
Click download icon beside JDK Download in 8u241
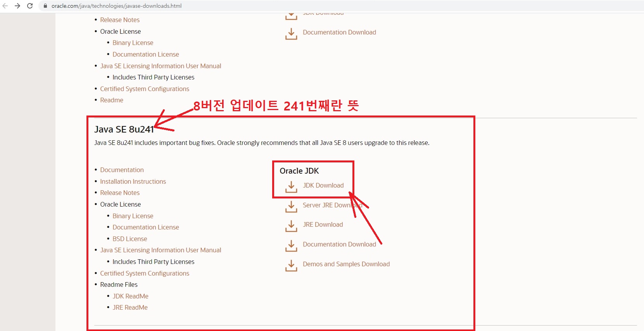click(291, 187)
